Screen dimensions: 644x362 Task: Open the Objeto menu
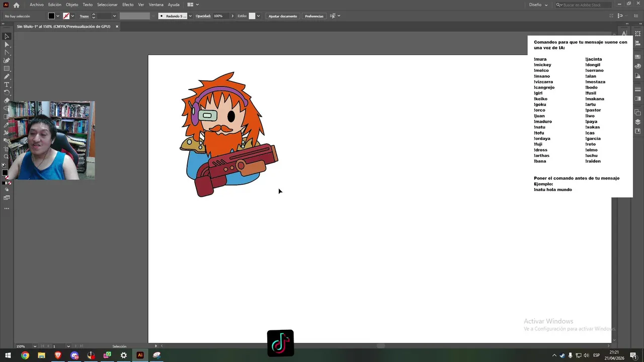click(x=72, y=5)
